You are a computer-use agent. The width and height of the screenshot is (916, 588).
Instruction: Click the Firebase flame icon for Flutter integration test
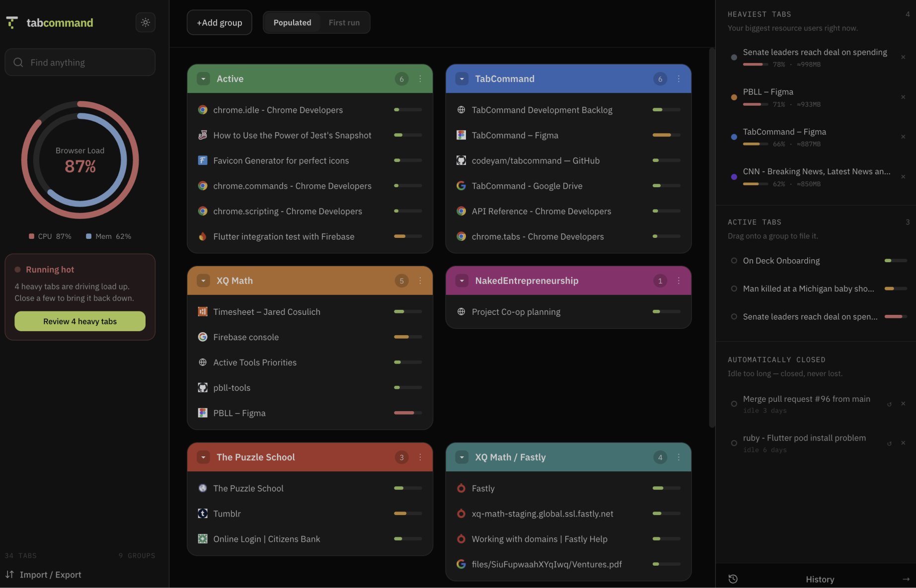tap(203, 236)
